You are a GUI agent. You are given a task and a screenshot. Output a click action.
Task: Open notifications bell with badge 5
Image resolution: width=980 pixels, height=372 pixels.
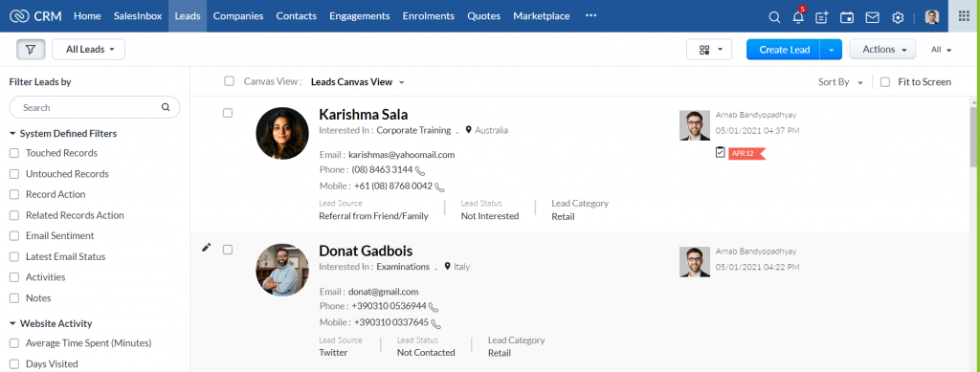798,17
